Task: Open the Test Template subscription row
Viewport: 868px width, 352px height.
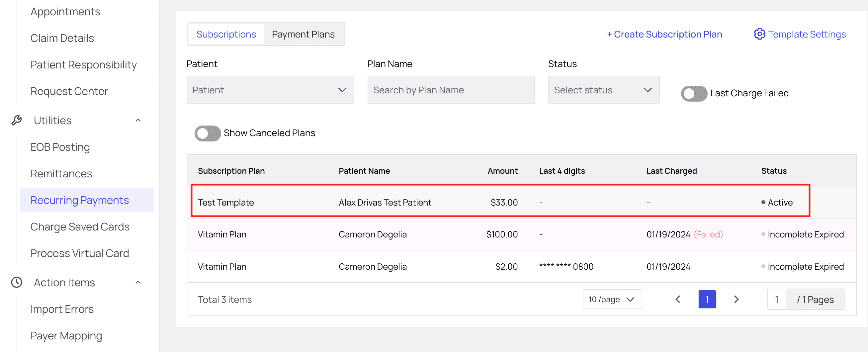Action: (226, 203)
